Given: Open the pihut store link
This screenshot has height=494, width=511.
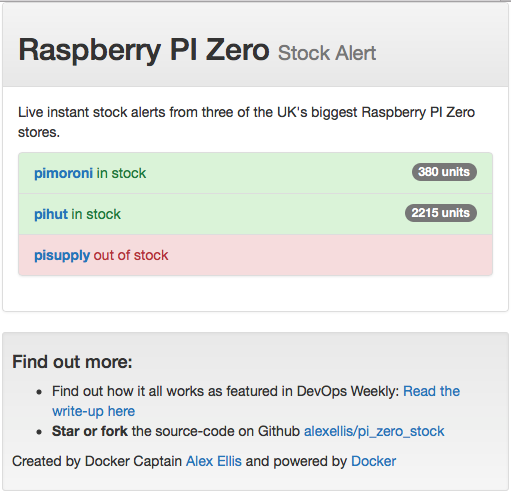Looking at the screenshot, I should coord(51,214).
